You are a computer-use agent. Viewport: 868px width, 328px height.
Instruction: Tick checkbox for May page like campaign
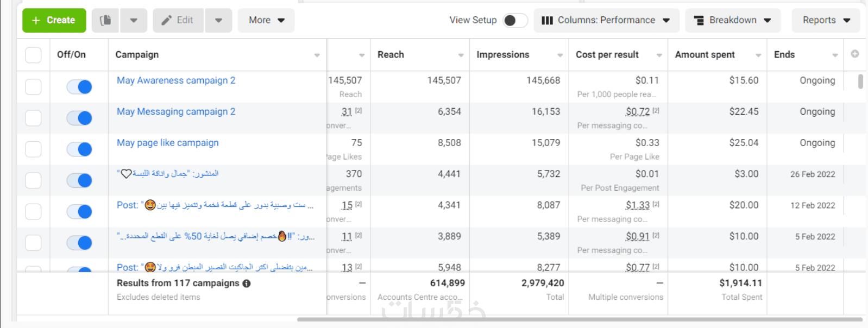33,149
